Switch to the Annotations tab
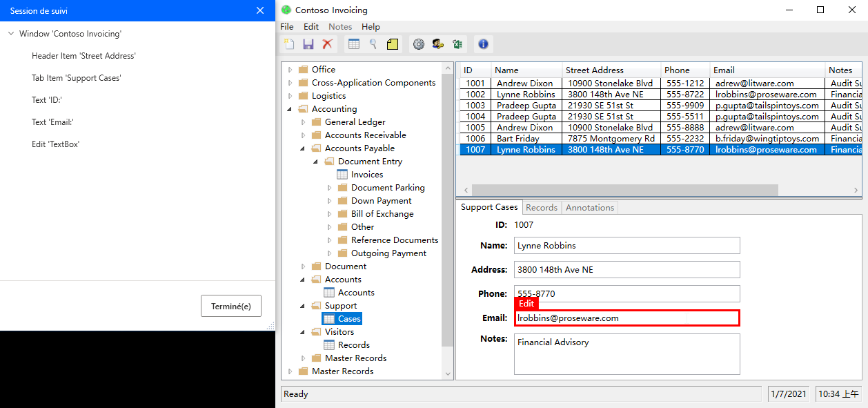Viewport: 868px width, 408px height. point(590,208)
